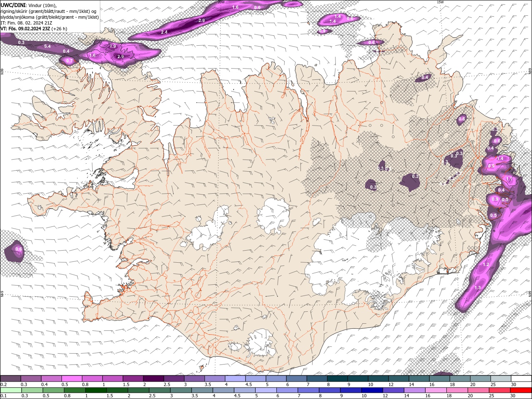Screen dimensions: 532x399
Task: Click the '(+26 h)' forecast lead text
Action: pyautogui.click(x=59, y=29)
